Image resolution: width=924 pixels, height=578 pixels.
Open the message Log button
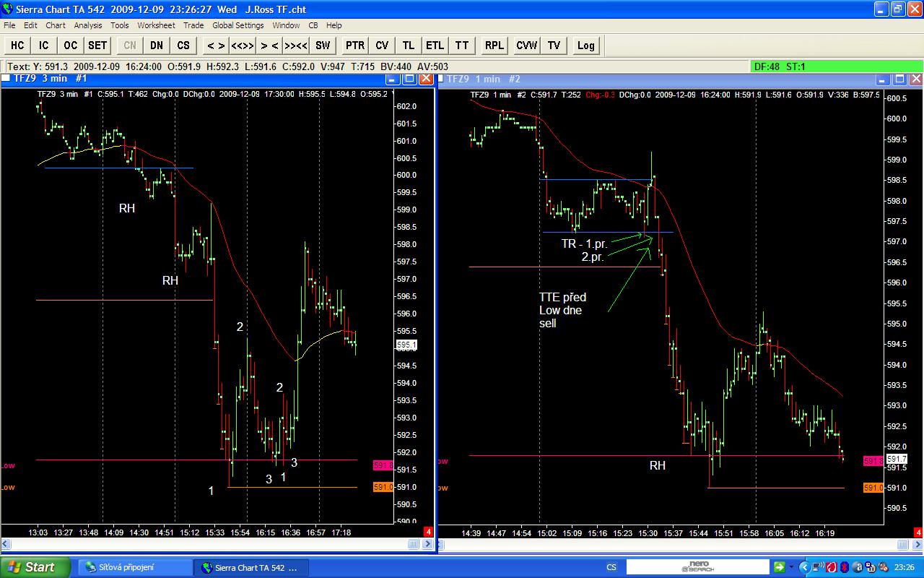586,46
